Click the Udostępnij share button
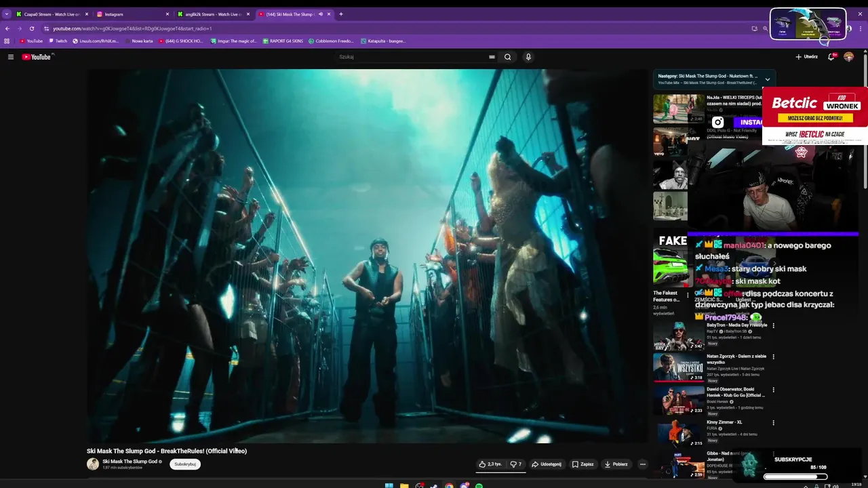 (546, 464)
